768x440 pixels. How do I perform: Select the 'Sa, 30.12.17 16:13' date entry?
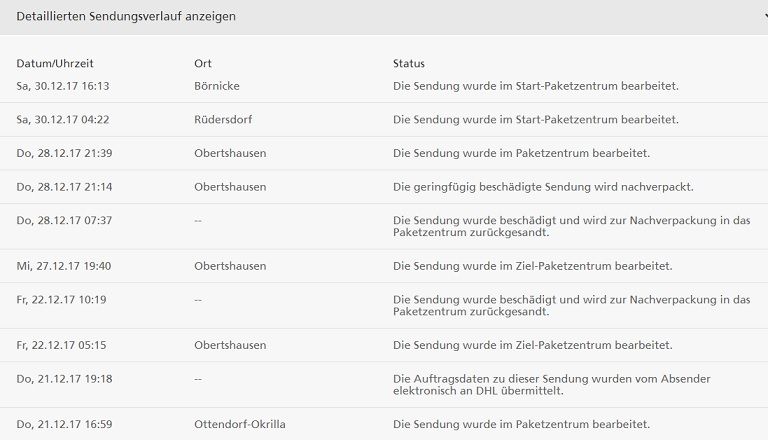tap(63, 86)
